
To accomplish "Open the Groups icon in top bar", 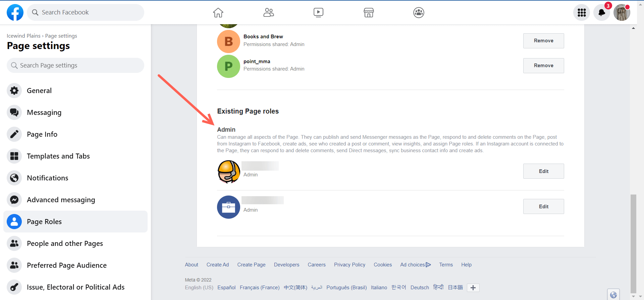I will click(419, 13).
